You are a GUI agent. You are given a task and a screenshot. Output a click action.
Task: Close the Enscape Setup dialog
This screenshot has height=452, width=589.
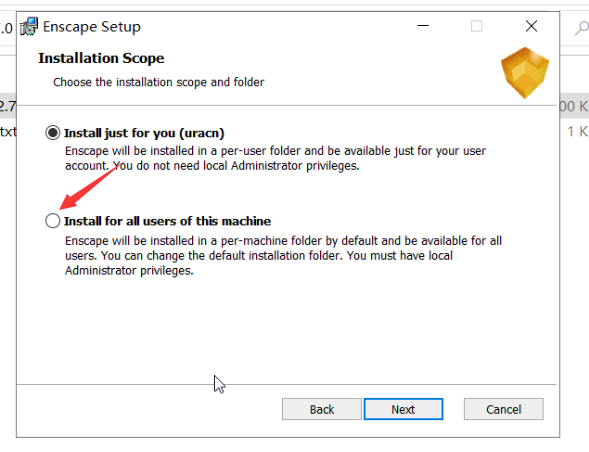(x=532, y=26)
